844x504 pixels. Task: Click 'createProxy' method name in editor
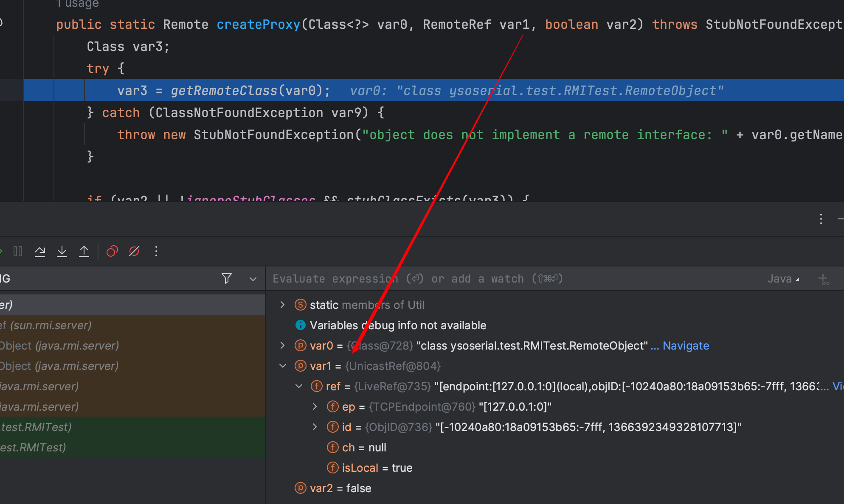[259, 24]
